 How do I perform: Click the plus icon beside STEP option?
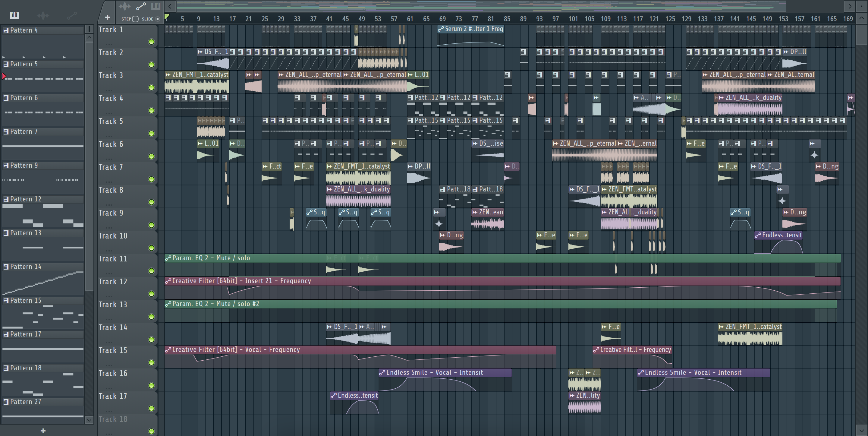pyautogui.click(x=108, y=17)
